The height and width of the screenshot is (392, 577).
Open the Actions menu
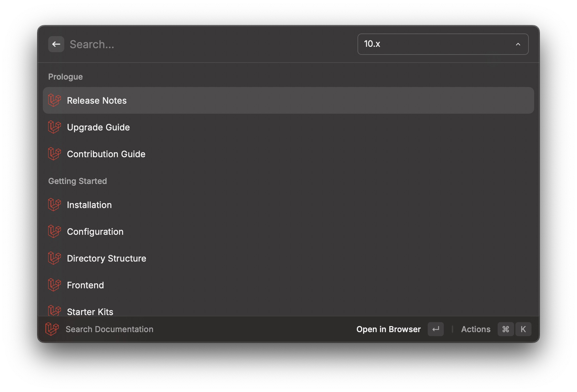[x=476, y=329]
